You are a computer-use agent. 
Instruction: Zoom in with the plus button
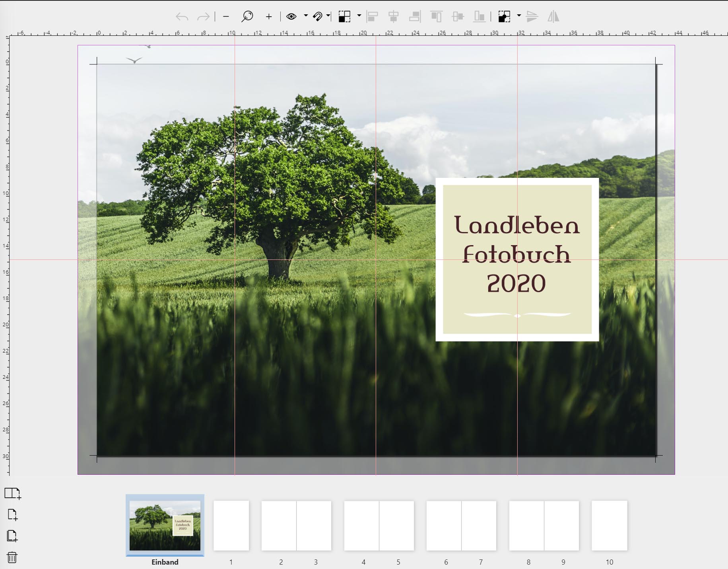269,17
